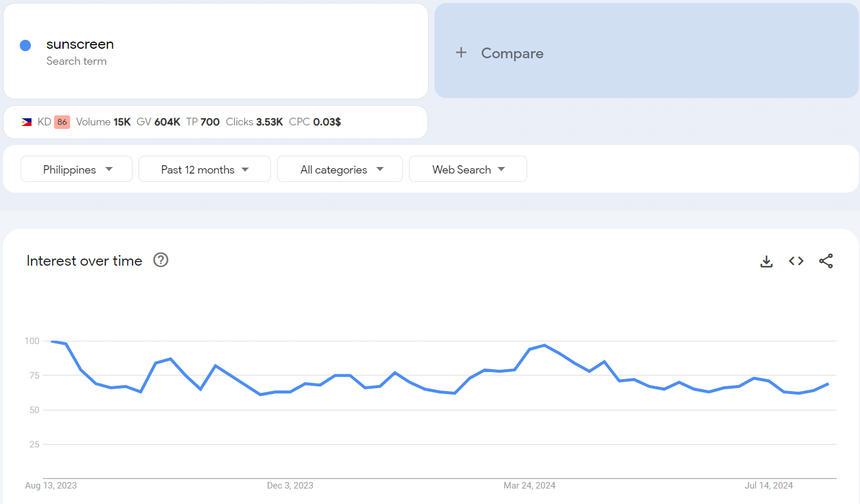Click the Clicks 3.53K metric
The width and height of the screenshot is (860, 504).
click(254, 122)
